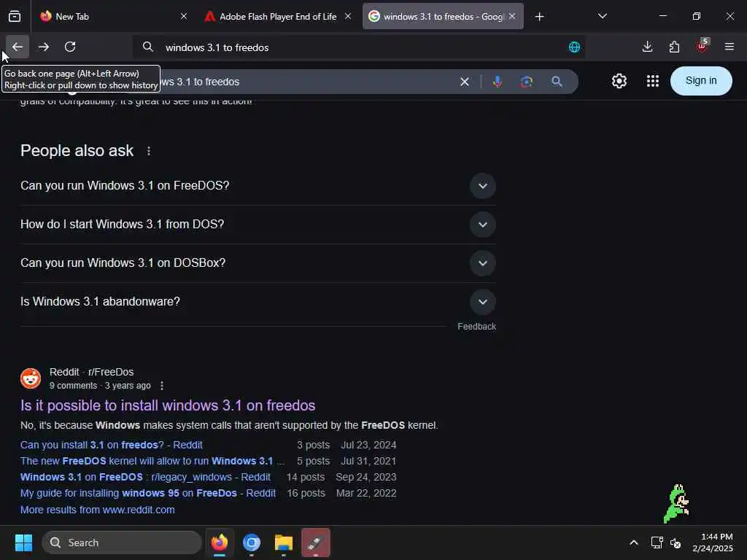Search by image with Google Lens
This screenshot has width=747, height=560.
click(x=527, y=82)
